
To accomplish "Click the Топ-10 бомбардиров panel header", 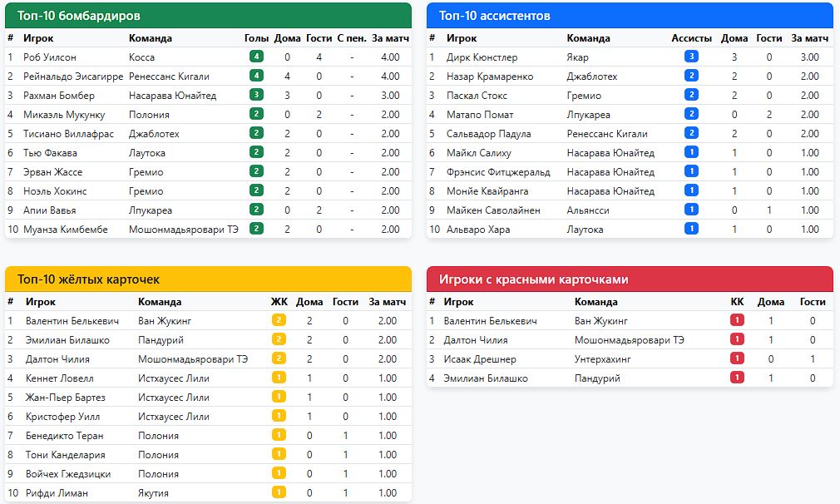I will tap(208, 16).
